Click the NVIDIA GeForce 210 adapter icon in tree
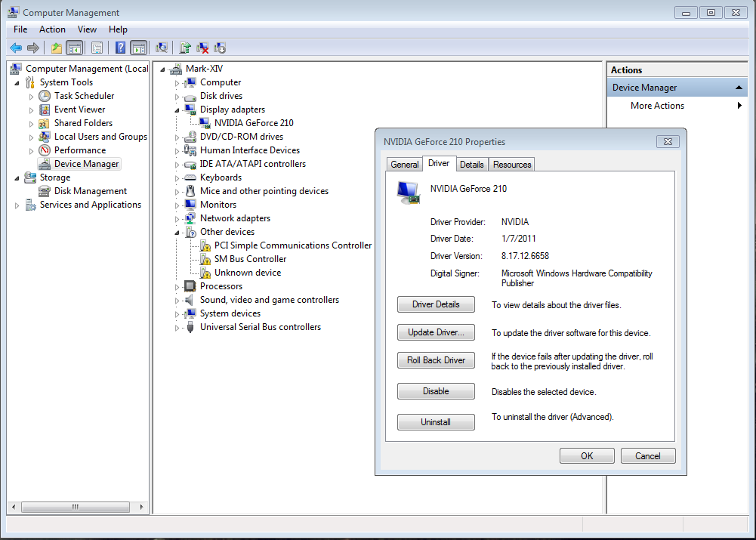 point(205,123)
